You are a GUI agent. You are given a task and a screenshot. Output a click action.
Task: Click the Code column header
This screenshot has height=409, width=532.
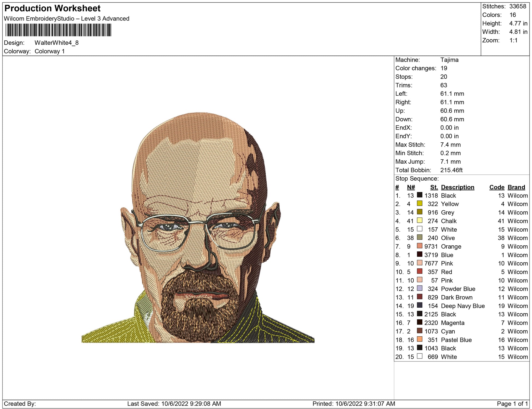[496, 187]
